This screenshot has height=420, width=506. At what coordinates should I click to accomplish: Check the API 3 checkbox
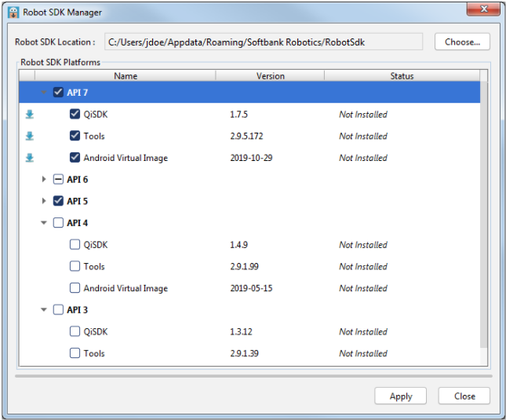click(x=58, y=309)
